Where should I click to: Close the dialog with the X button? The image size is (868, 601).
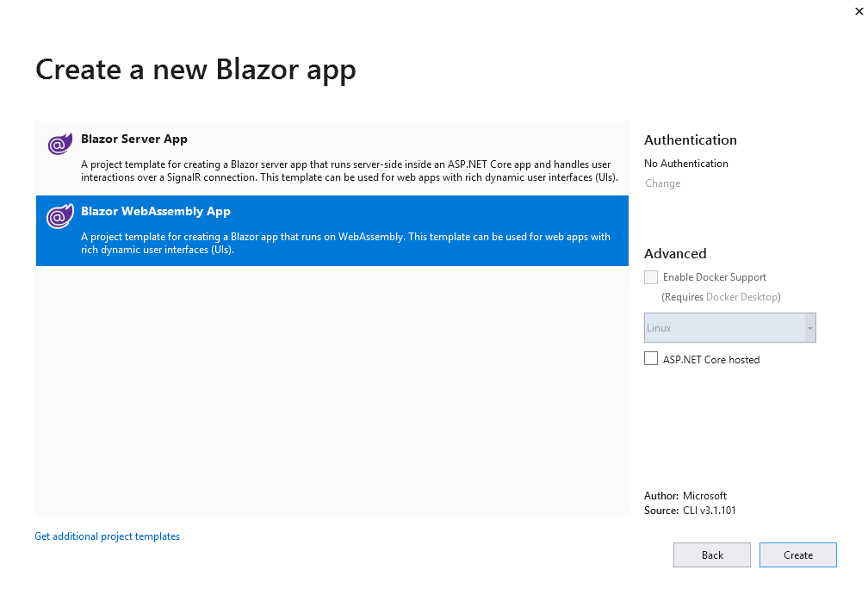859,11
